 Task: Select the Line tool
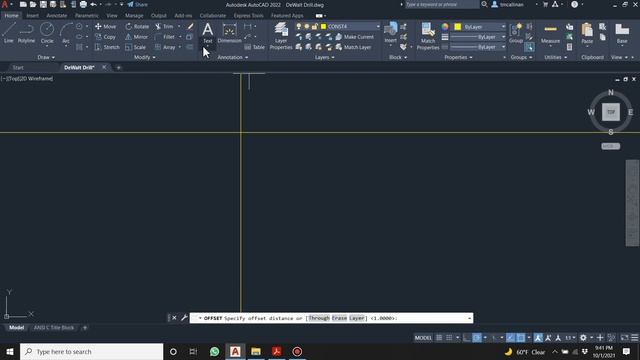9,33
